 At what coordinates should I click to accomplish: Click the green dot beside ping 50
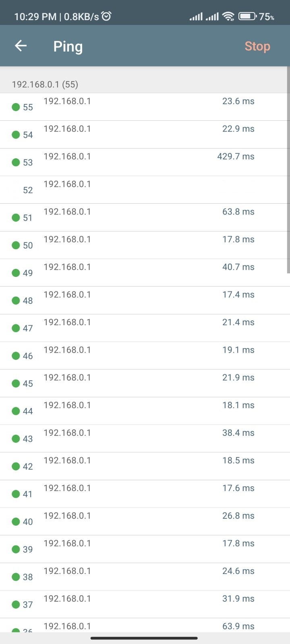16,245
